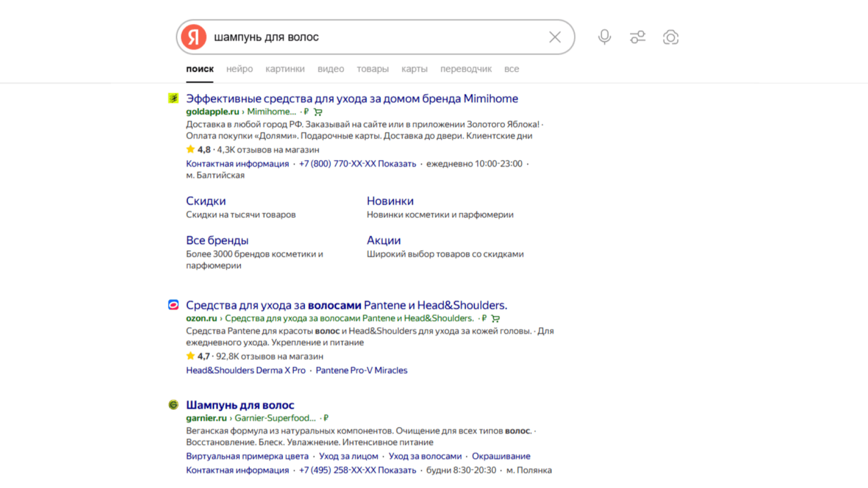Open the все tab
Viewport: 868px width, 488px height.
(x=511, y=69)
